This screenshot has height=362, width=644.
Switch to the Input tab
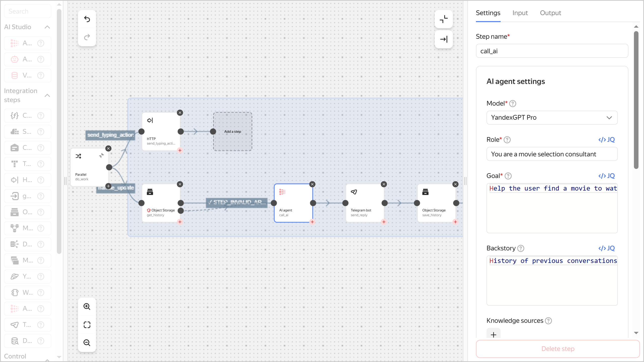520,13
